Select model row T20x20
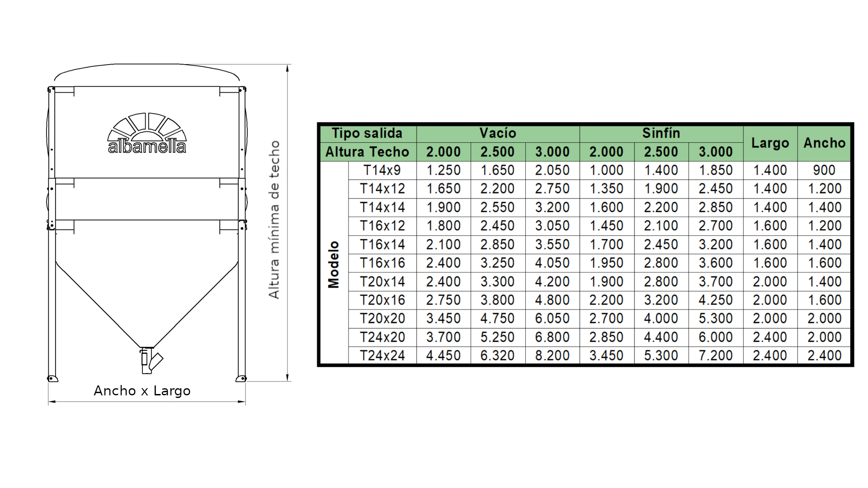This screenshot has height=488, width=868. [382, 318]
